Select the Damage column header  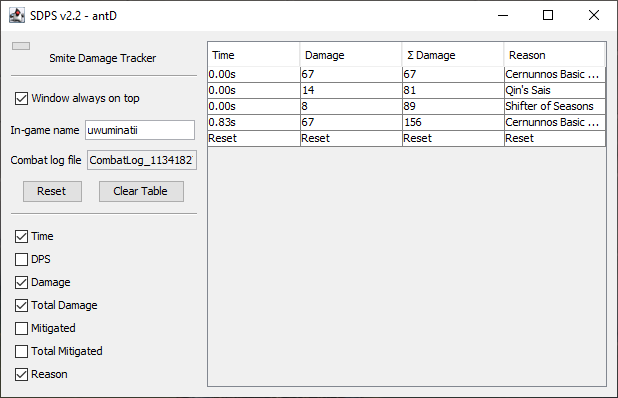(351, 55)
